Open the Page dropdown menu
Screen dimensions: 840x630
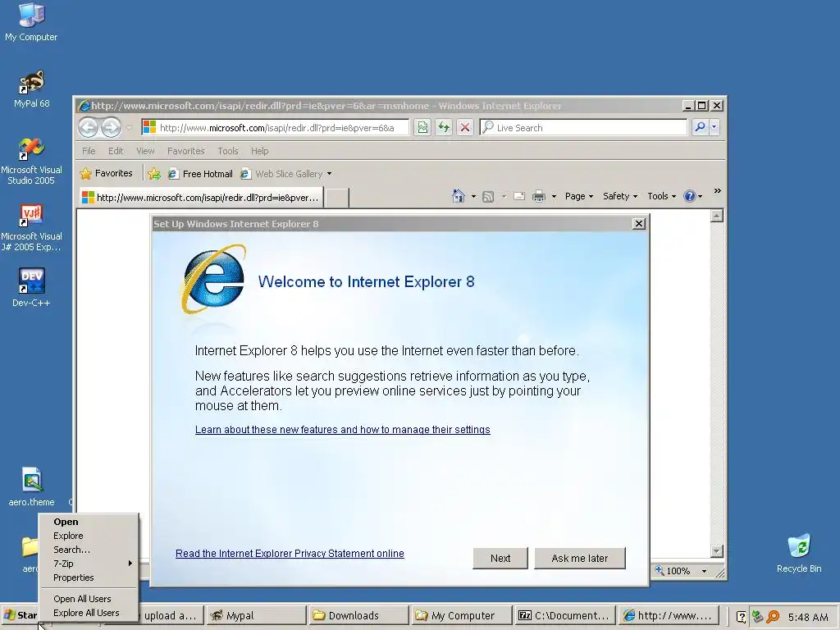pos(579,196)
